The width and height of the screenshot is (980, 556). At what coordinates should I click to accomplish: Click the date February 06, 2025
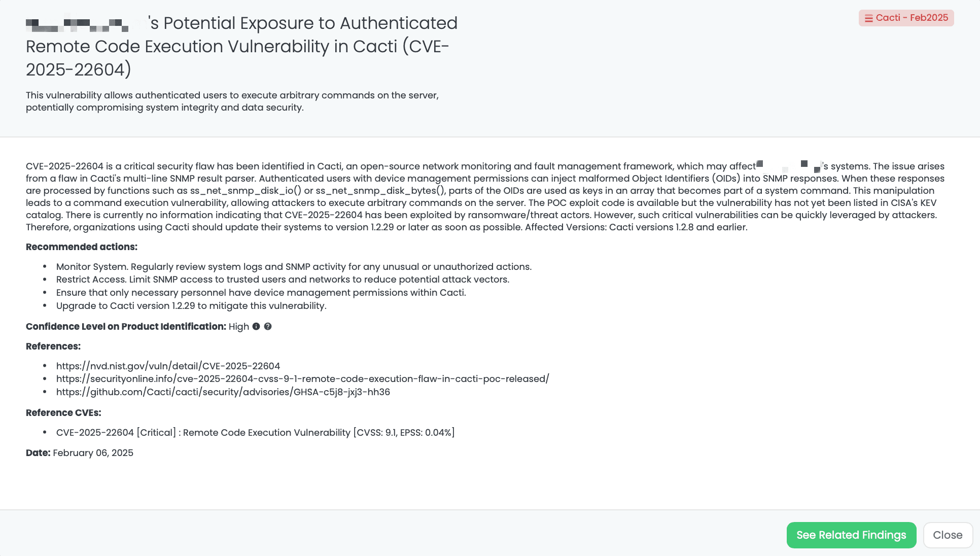[x=93, y=453]
